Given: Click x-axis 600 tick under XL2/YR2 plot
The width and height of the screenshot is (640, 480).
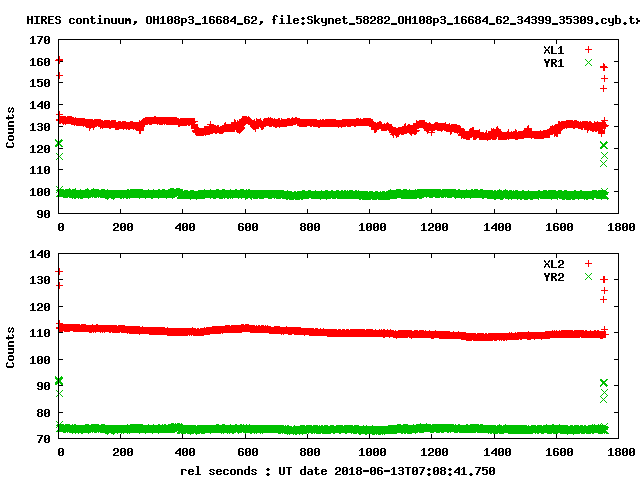Looking at the screenshot, I should (248, 452).
